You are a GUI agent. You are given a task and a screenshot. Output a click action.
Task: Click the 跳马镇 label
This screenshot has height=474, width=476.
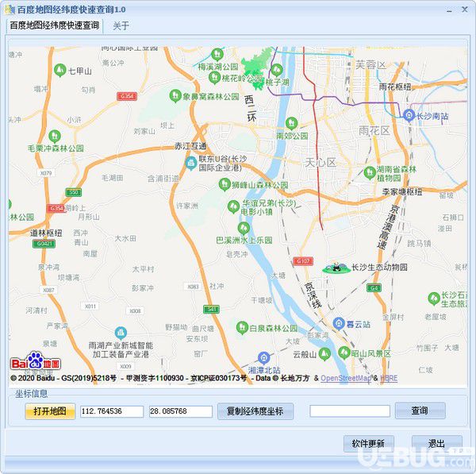[419, 243]
